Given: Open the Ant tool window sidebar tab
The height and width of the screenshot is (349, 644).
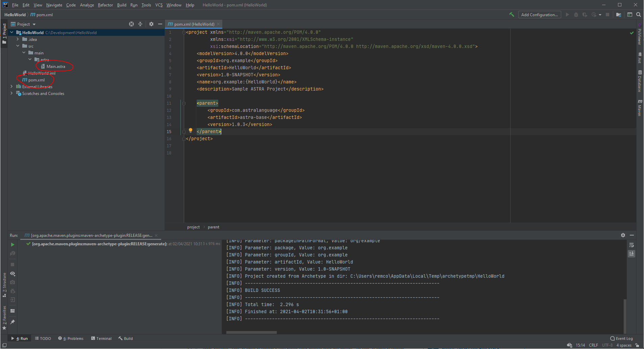Looking at the screenshot, I should tap(640, 57).
